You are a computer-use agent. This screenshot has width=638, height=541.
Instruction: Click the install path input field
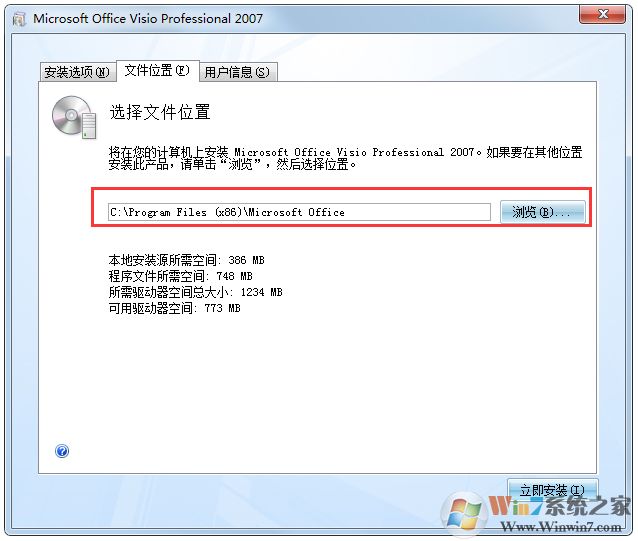pyautogui.click(x=299, y=212)
